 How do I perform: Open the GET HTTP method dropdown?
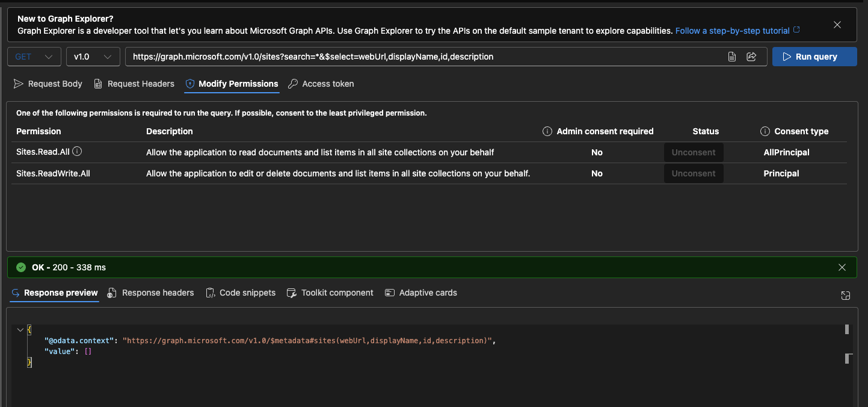pyautogui.click(x=34, y=57)
